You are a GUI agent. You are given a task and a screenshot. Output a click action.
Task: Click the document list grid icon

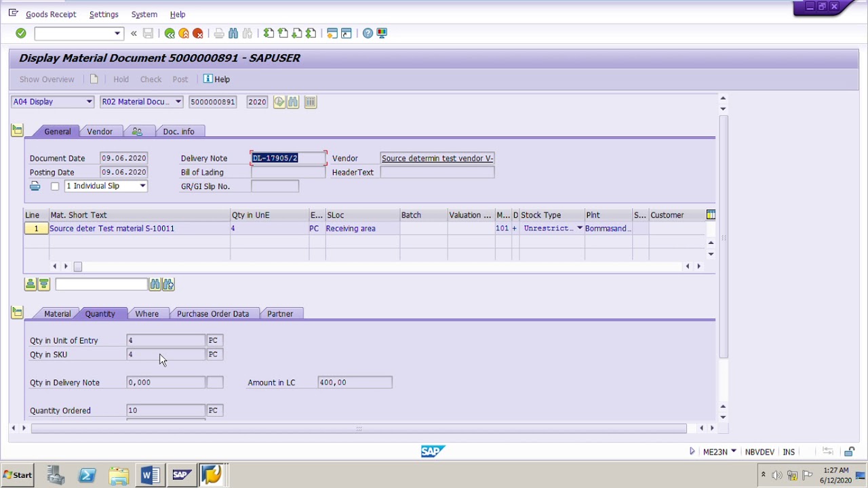click(311, 102)
